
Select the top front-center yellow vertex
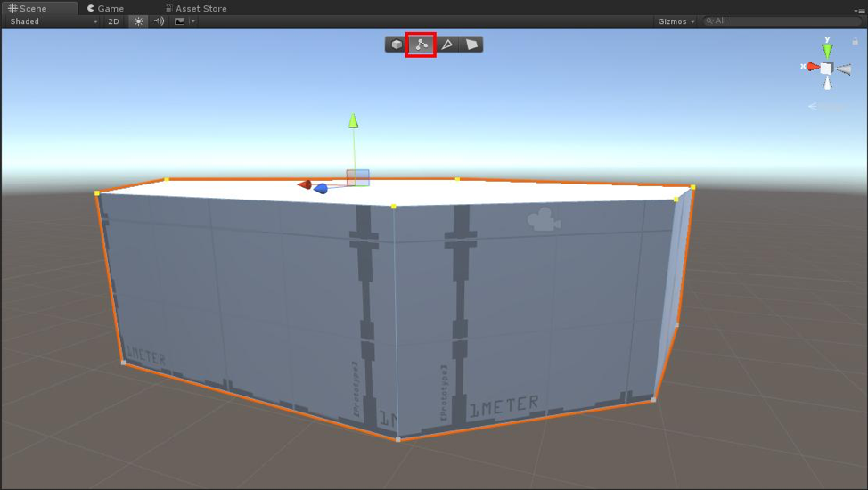click(x=394, y=207)
